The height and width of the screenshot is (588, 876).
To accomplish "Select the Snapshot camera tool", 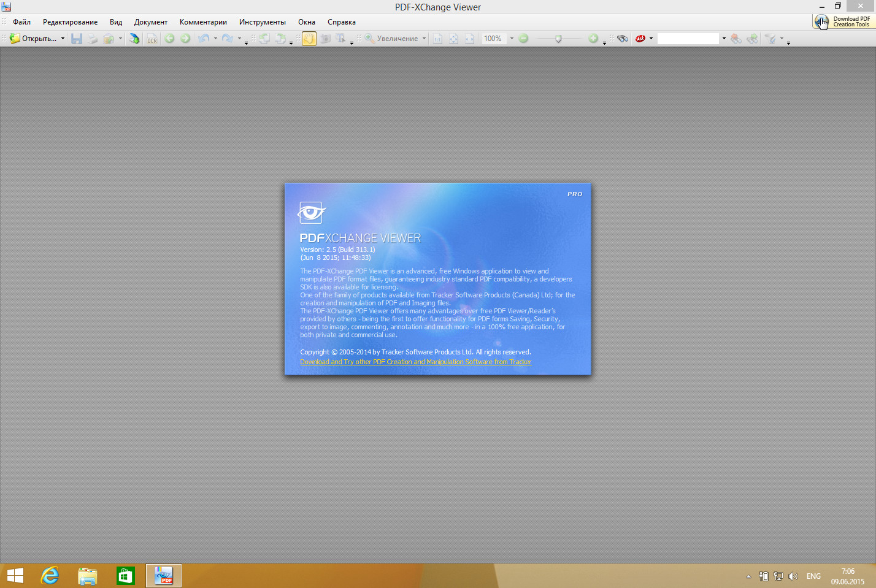I will (x=325, y=39).
